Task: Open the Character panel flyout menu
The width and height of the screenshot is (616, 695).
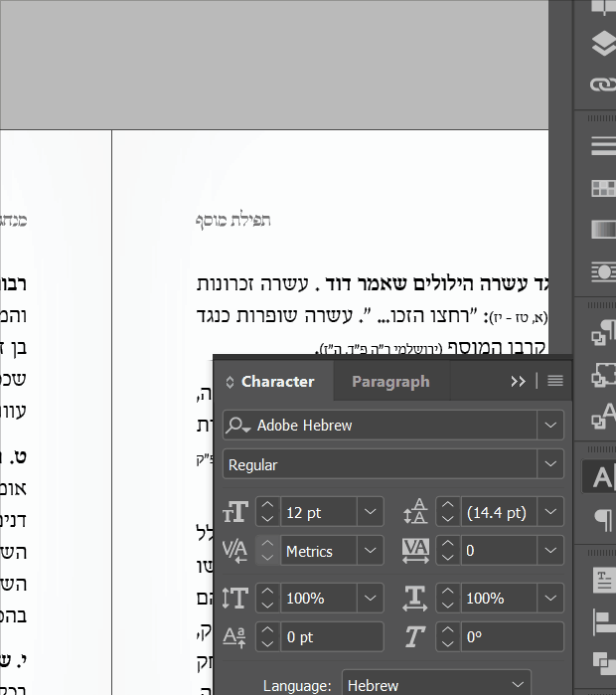Action: click(555, 381)
